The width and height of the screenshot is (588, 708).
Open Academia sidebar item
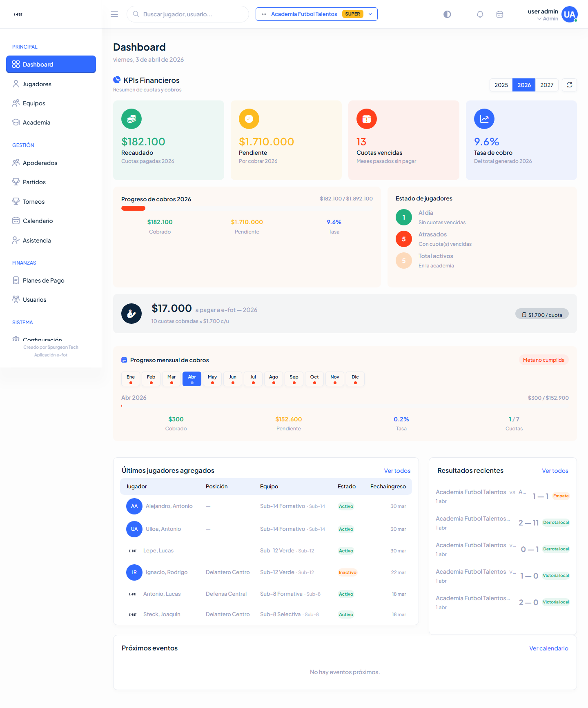(x=51, y=122)
